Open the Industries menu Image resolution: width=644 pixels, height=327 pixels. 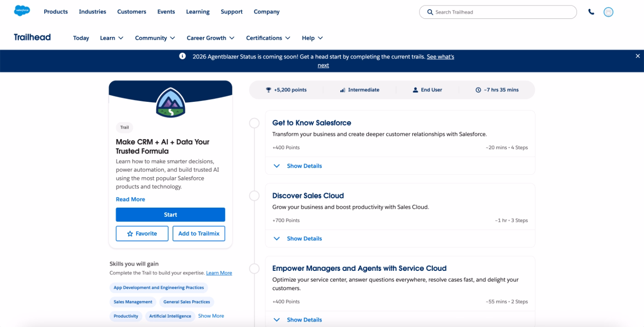pyautogui.click(x=92, y=12)
